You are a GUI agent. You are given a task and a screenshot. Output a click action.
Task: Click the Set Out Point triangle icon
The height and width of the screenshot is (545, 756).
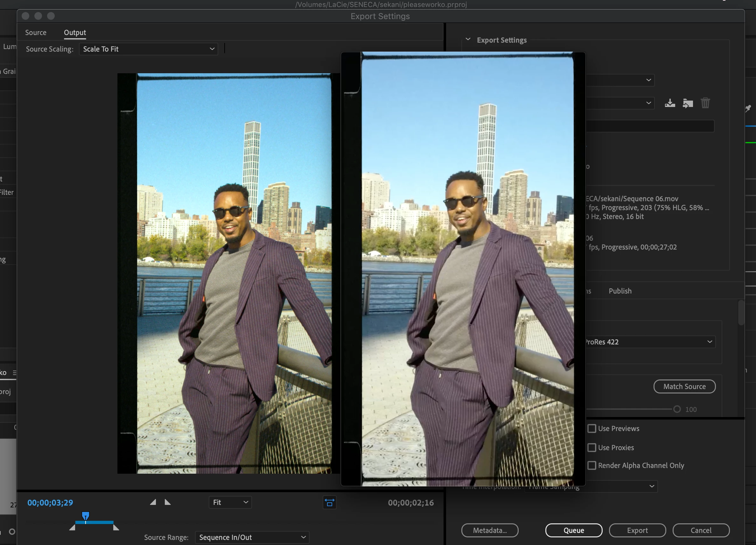coord(168,502)
